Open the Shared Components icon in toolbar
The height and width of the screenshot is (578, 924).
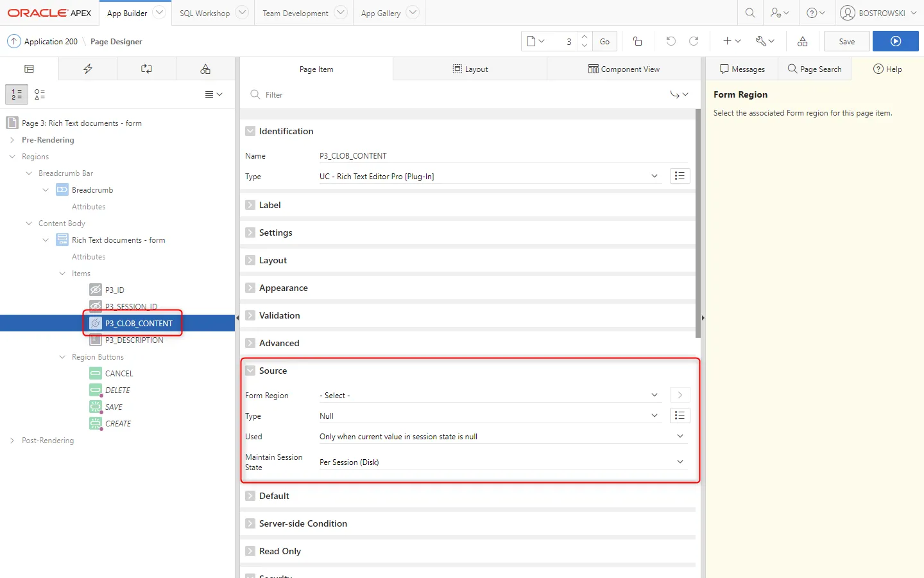tap(802, 41)
